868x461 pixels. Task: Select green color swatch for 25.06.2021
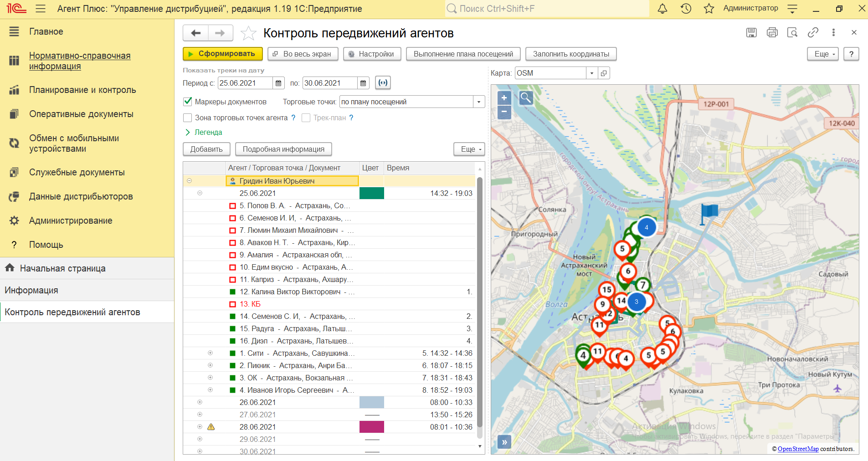[371, 193]
